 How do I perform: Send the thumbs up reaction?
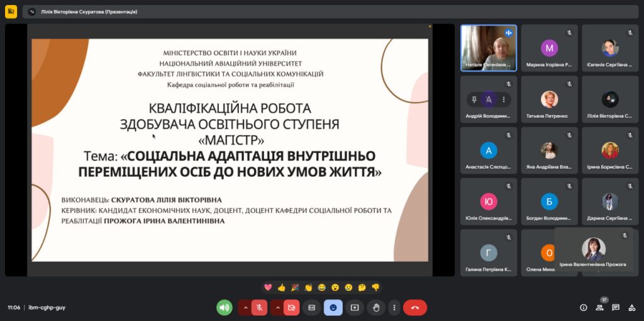280,287
